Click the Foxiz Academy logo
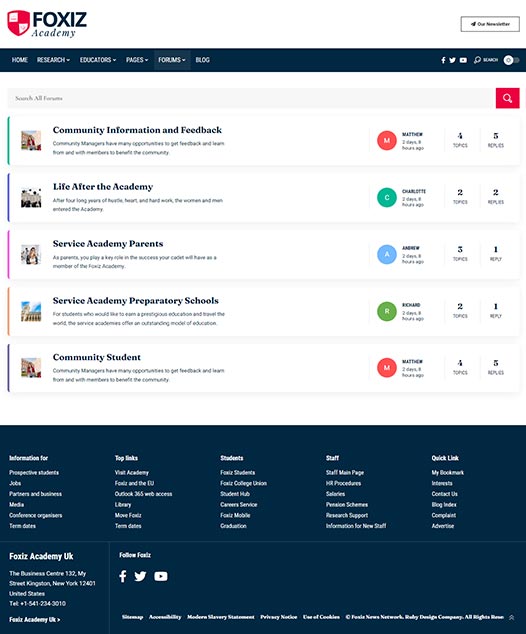Viewport: 526px width, 634px height. (47, 23)
